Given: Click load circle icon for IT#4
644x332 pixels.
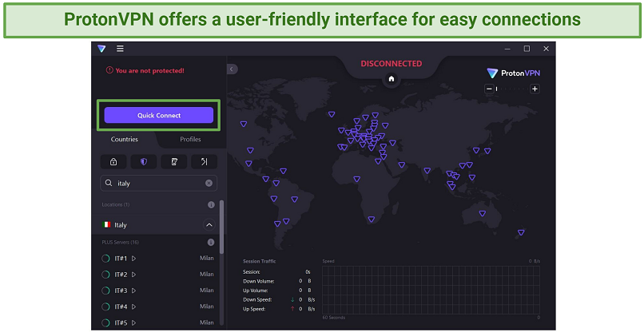Looking at the screenshot, I should 105,306.
